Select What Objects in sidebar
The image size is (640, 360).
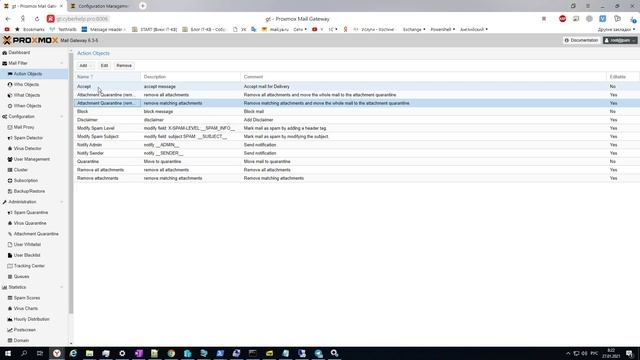coord(27,95)
